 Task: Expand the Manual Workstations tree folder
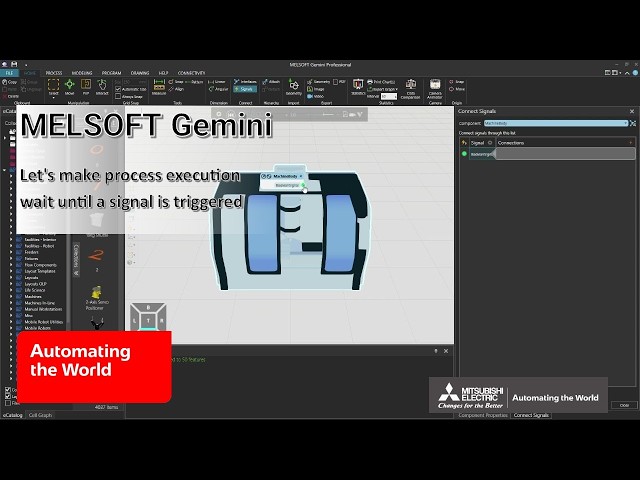(11, 309)
